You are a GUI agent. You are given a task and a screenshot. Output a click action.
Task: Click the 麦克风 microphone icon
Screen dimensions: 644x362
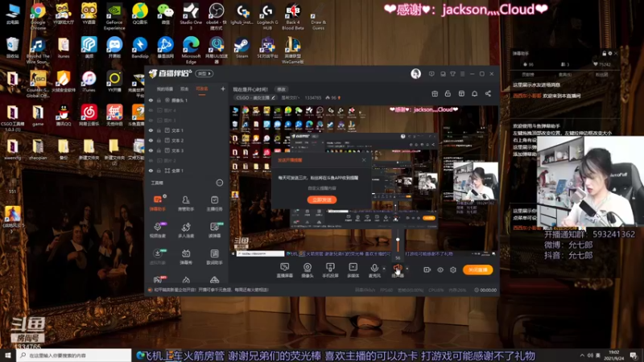(374, 270)
